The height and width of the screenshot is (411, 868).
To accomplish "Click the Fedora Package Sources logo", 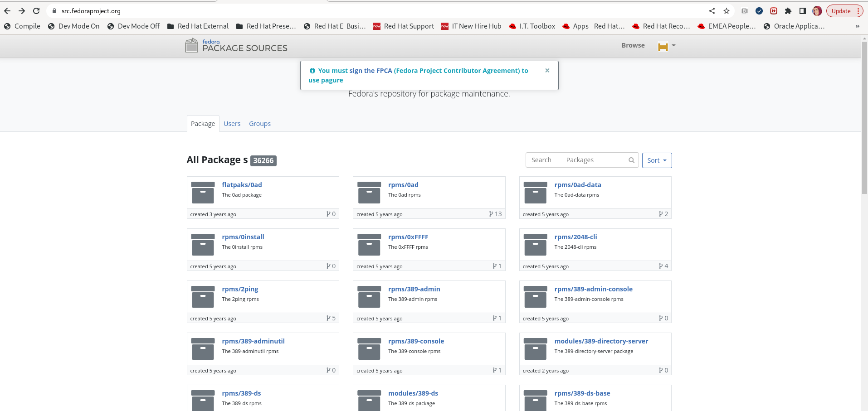I will point(236,45).
